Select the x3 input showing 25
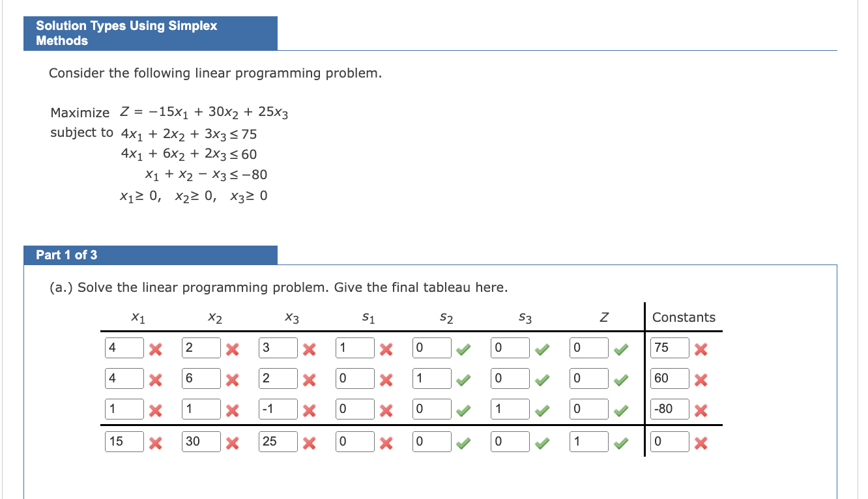The height and width of the screenshot is (499, 868). [x=278, y=441]
